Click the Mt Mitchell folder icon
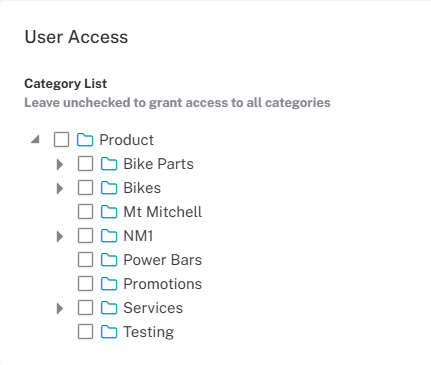 (109, 212)
